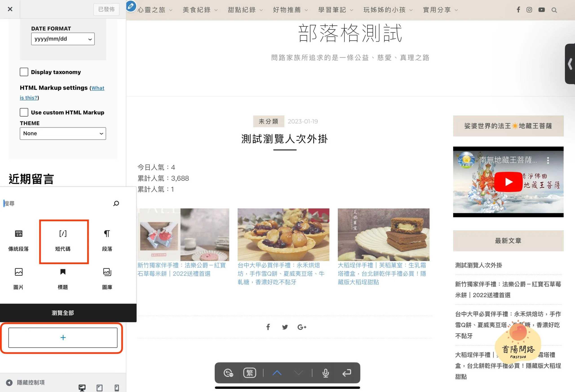
Task: Click the blue pencil edit shortcut icon
Action: coord(131,6)
